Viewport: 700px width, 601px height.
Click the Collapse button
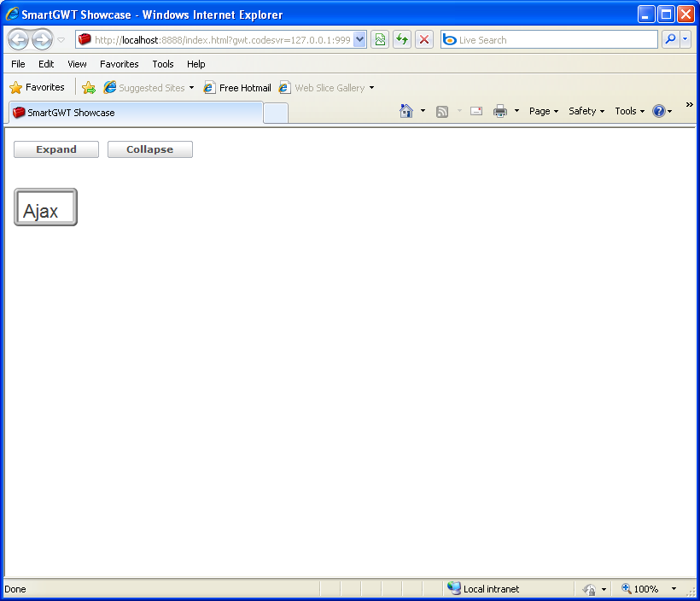(150, 149)
